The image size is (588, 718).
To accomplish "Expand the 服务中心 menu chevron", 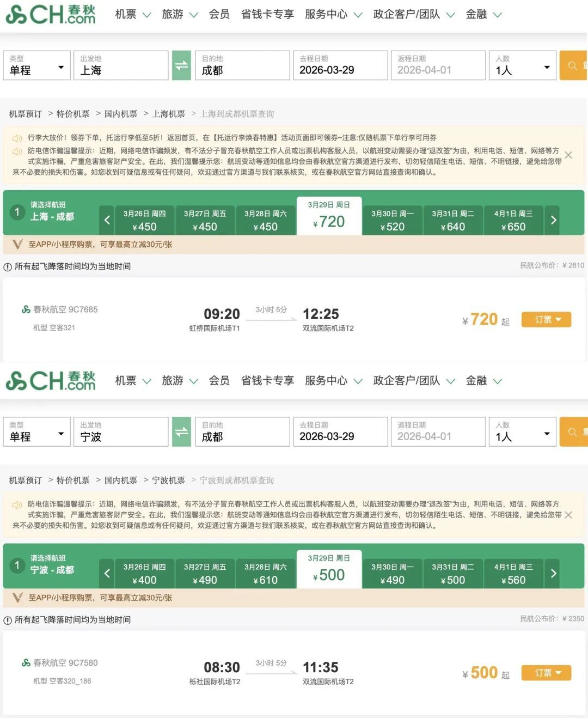I will (358, 15).
